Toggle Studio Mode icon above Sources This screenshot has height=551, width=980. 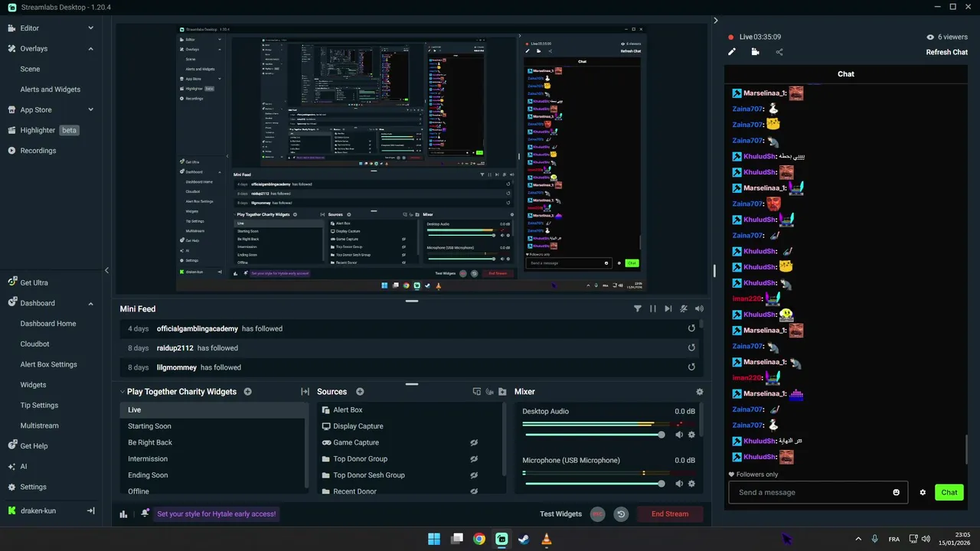pos(476,391)
